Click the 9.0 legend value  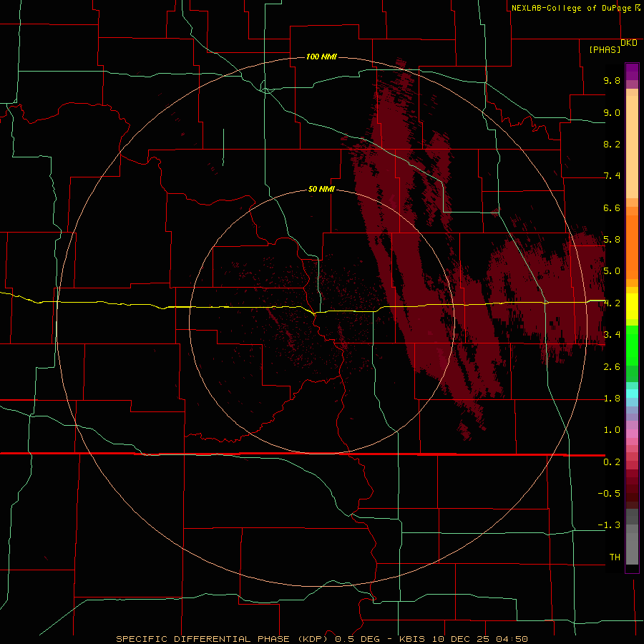(x=612, y=112)
